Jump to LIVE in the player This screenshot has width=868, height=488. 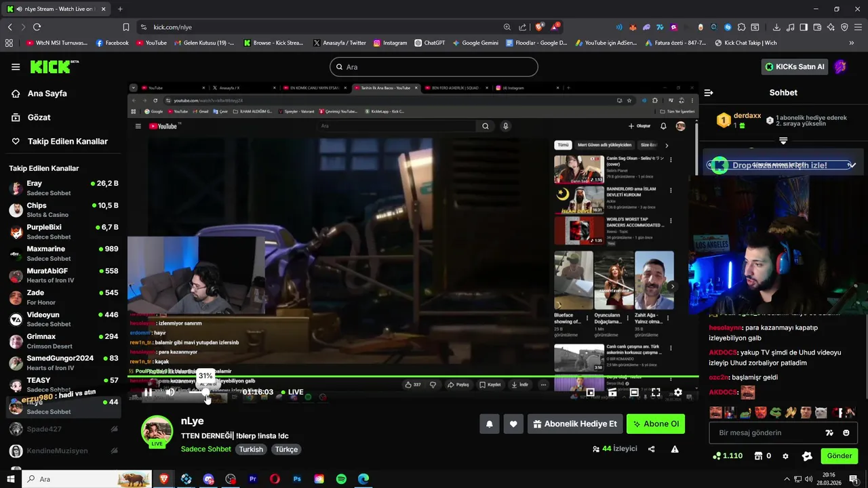coord(292,392)
